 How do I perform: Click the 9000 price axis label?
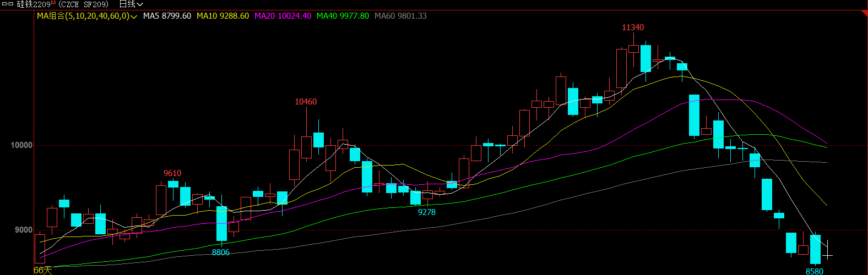click(23, 230)
